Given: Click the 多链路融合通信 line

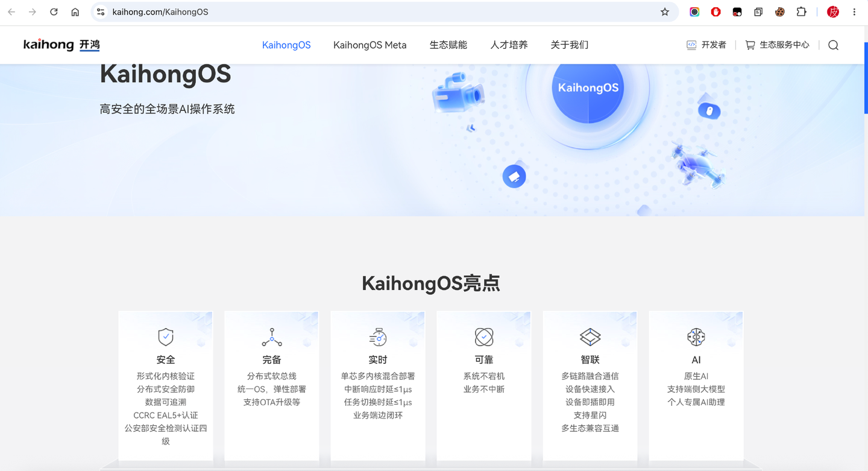Looking at the screenshot, I should pos(590,376).
